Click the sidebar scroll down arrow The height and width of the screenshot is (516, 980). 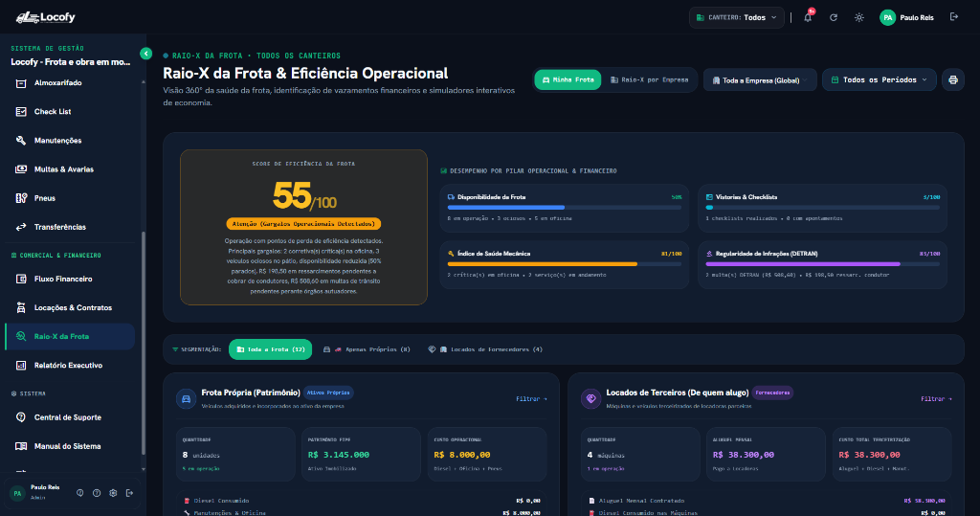144,469
